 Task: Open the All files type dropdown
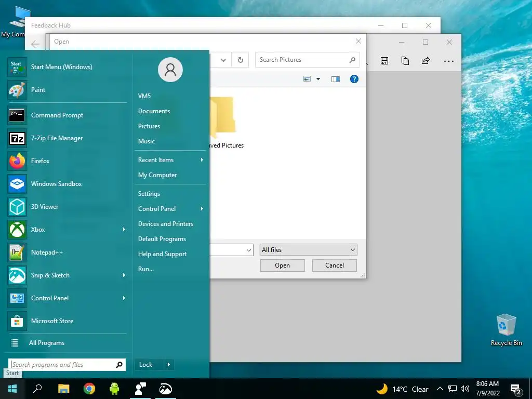click(309, 250)
